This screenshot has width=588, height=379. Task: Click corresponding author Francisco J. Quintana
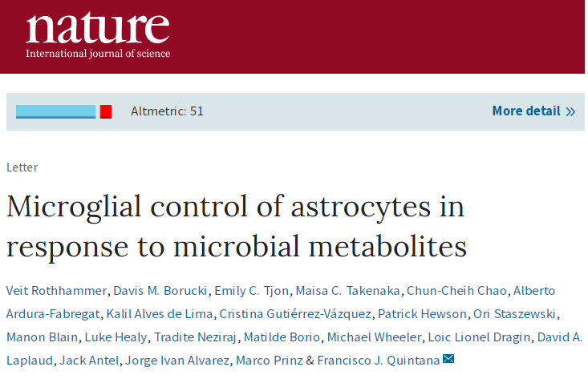(x=379, y=361)
